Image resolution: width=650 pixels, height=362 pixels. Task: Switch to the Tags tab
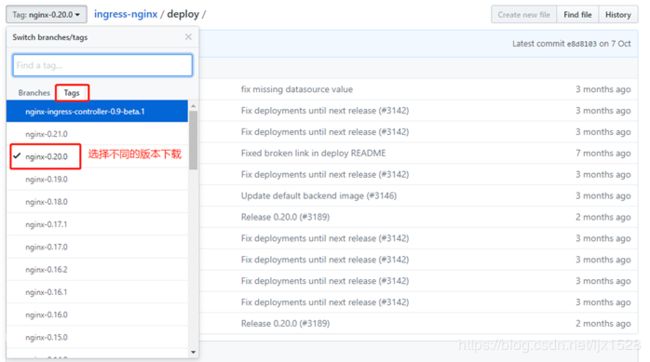click(72, 93)
